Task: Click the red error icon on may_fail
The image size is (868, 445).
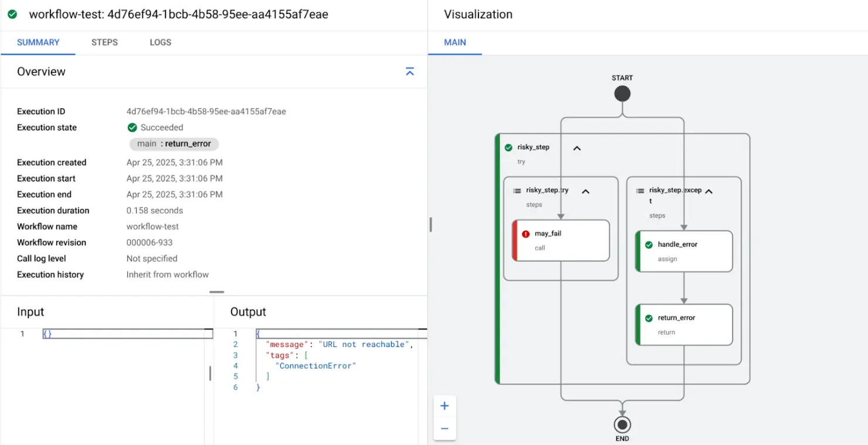Action: [x=525, y=234]
